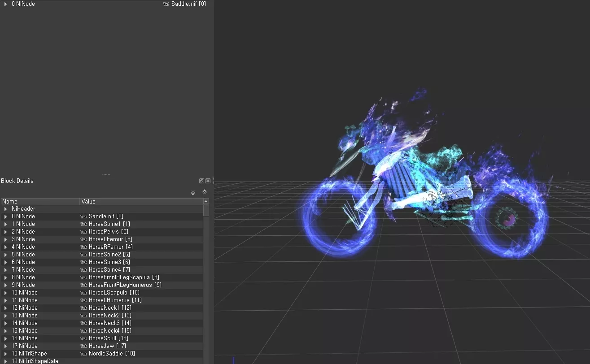Select the HorseNeck3 [14] value

[110, 323]
